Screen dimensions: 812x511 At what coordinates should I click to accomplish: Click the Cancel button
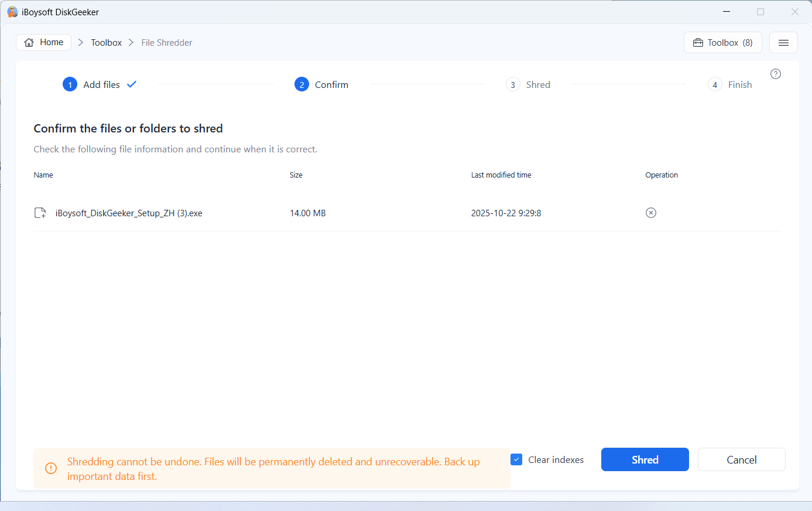pyautogui.click(x=742, y=459)
